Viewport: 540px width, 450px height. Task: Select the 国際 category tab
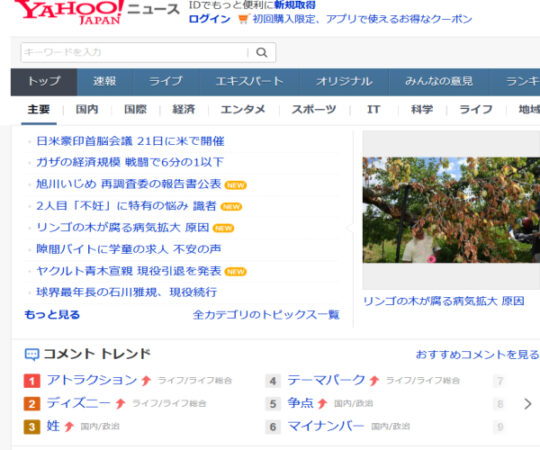pyautogui.click(x=135, y=110)
